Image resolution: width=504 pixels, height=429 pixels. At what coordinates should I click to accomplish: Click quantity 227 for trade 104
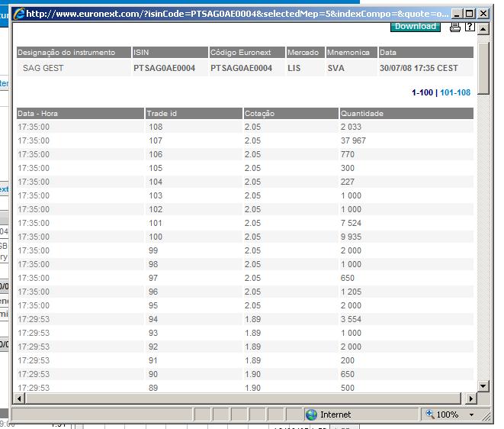click(348, 182)
